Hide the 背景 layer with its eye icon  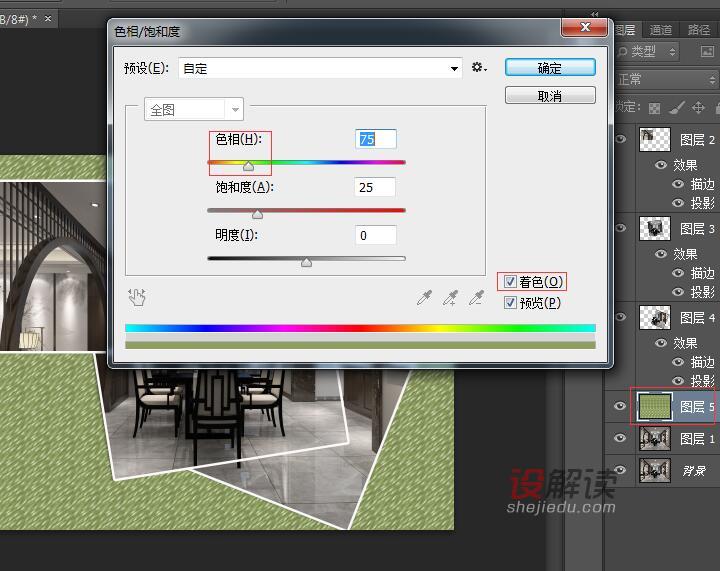tap(620, 470)
